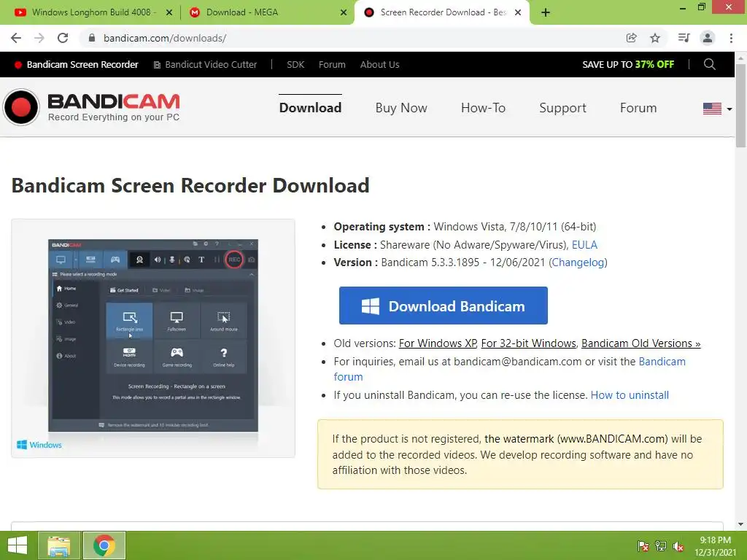
Task: Go back to the previous page
Action: click(16, 38)
